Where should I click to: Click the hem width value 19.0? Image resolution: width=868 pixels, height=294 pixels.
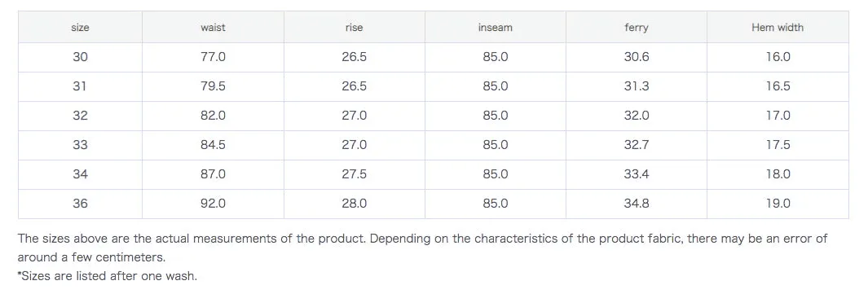[778, 204]
